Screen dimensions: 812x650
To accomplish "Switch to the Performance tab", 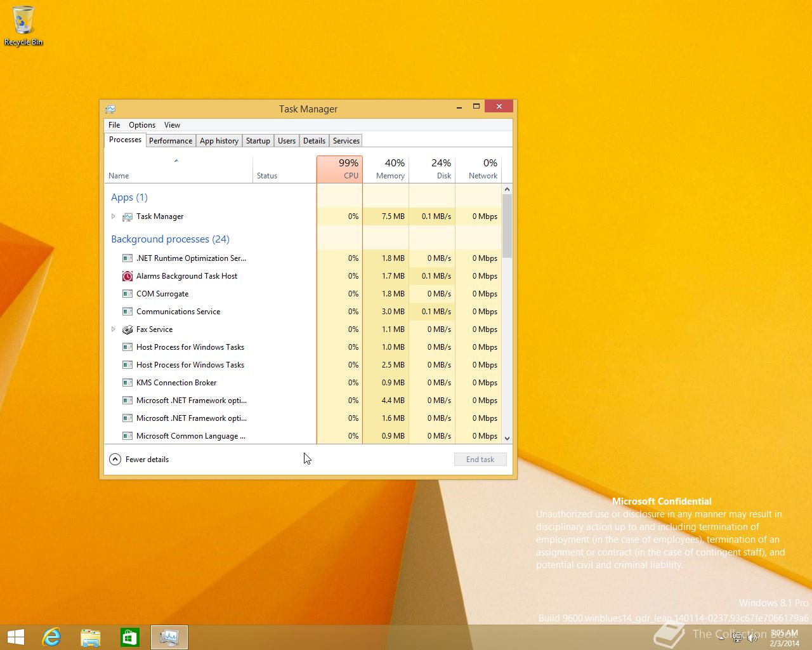I will (171, 141).
